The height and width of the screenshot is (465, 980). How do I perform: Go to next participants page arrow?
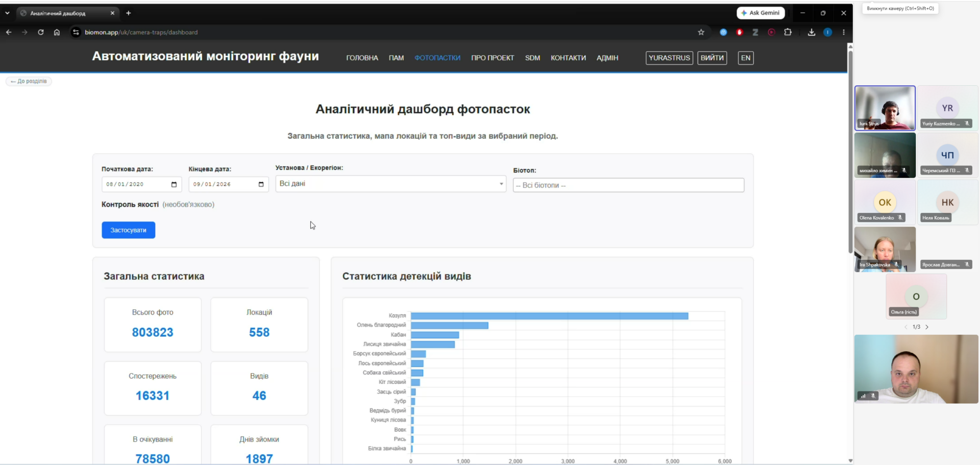pos(927,327)
